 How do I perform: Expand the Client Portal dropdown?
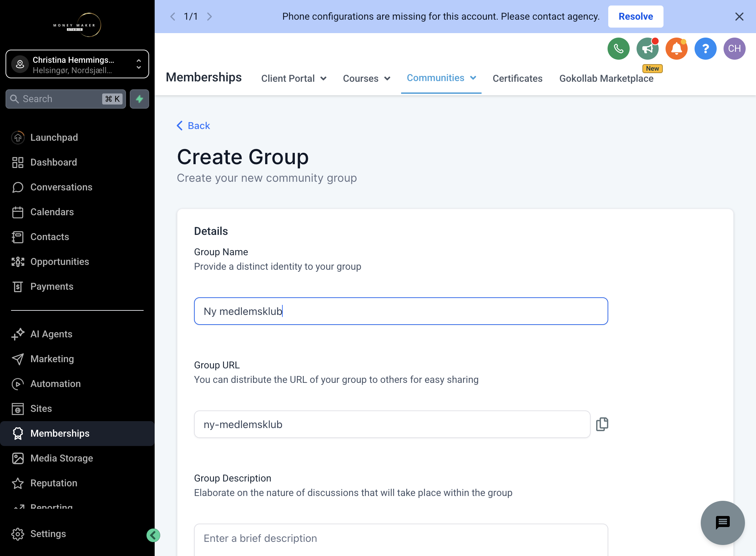tap(294, 78)
